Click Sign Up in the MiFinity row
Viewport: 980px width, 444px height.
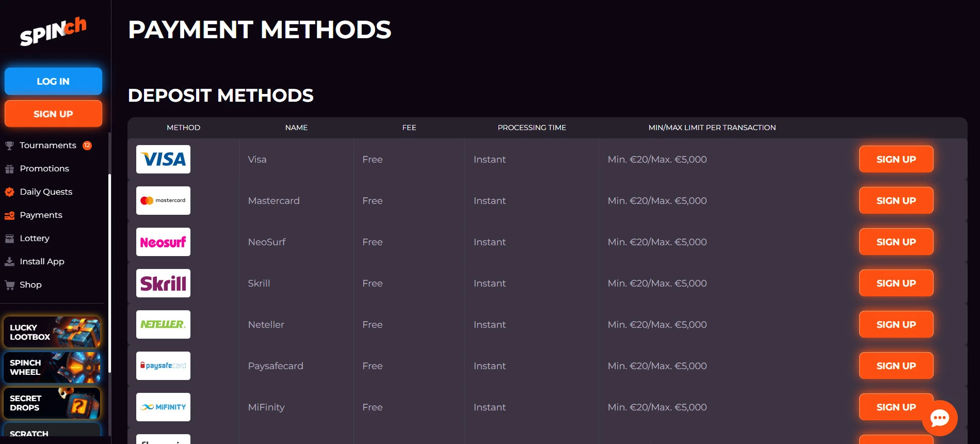point(896,407)
